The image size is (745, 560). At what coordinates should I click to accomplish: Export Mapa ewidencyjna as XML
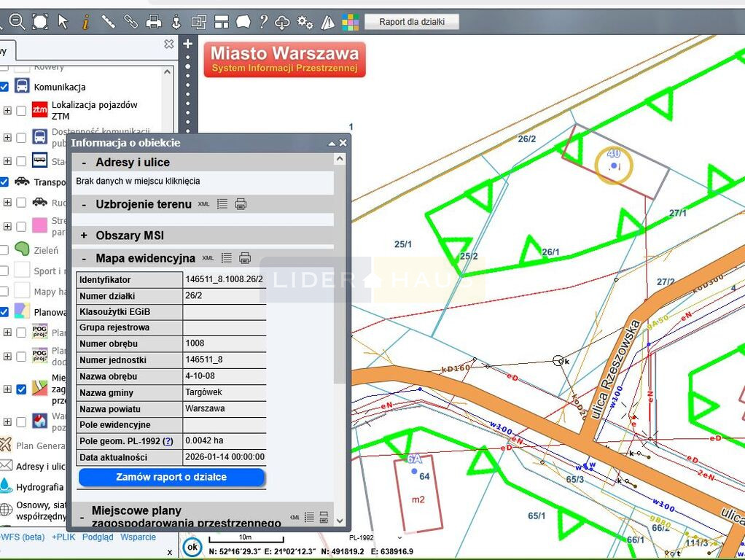208,258
